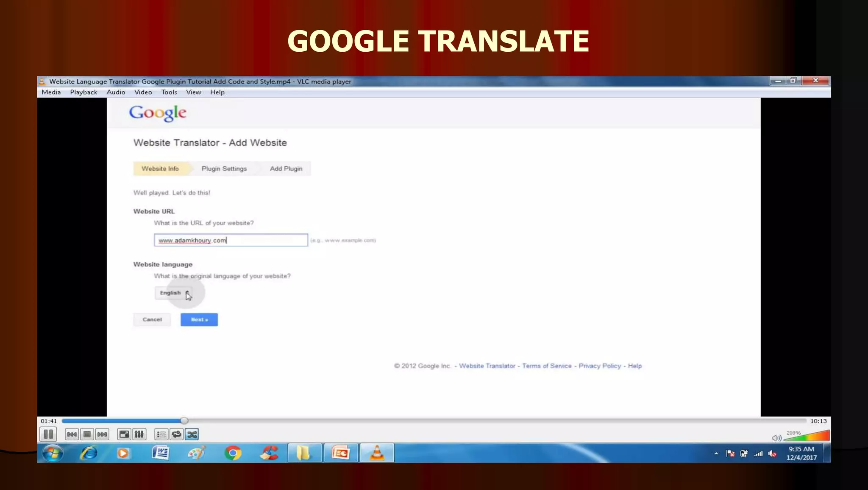Image resolution: width=868 pixels, height=490 pixels.
Task: Open the Video menu
Action: [143, 92]
